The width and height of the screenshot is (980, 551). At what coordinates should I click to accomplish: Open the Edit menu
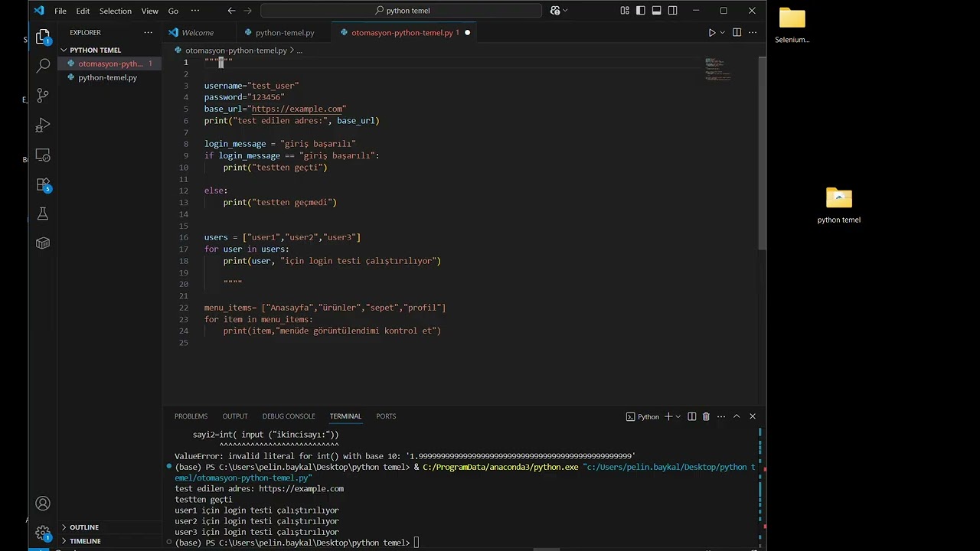coord(83,11)
